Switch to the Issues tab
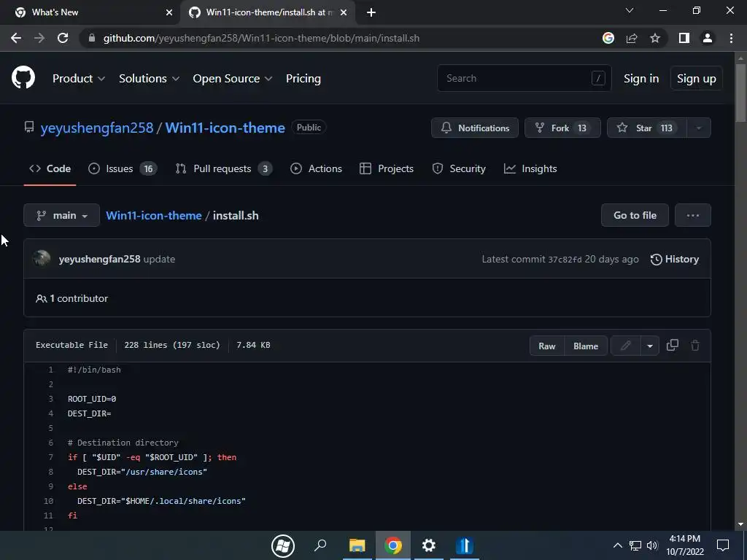This screenshot has height=560, width=747. 123,168
